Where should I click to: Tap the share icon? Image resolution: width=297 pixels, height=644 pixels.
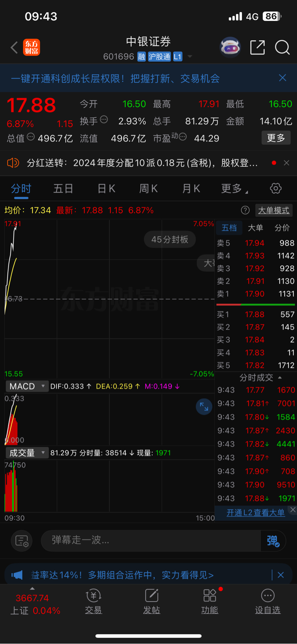258,48
